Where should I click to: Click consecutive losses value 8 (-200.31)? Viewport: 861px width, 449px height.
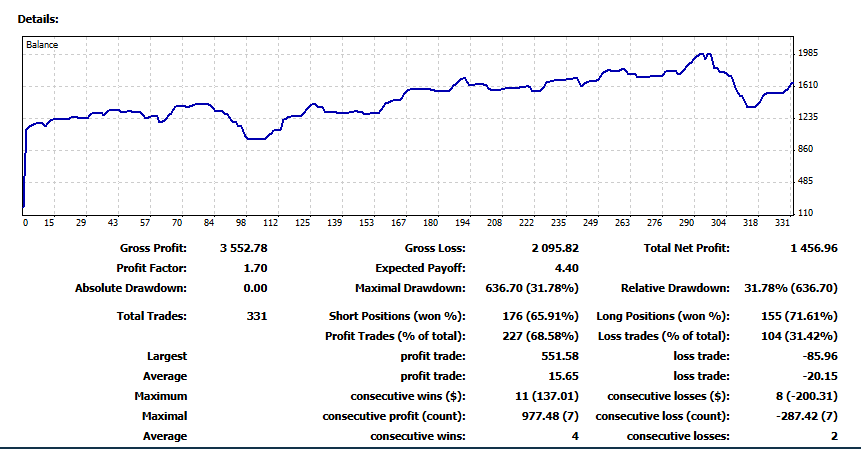coord(807,396)
